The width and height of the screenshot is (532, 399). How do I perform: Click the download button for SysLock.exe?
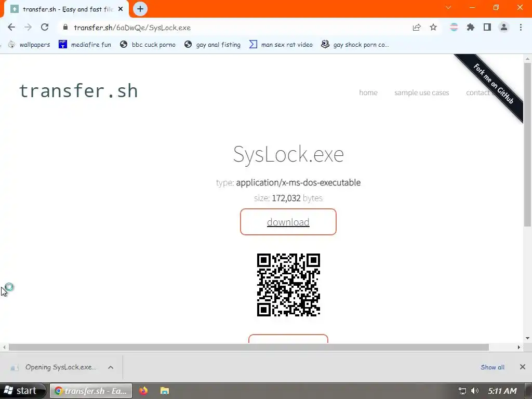click(x=288, y=222)
